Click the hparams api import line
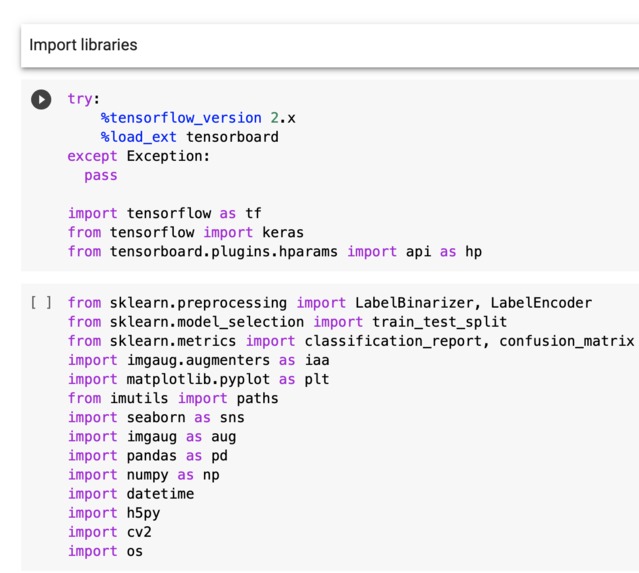639x573 pixels. coord(275,252)
